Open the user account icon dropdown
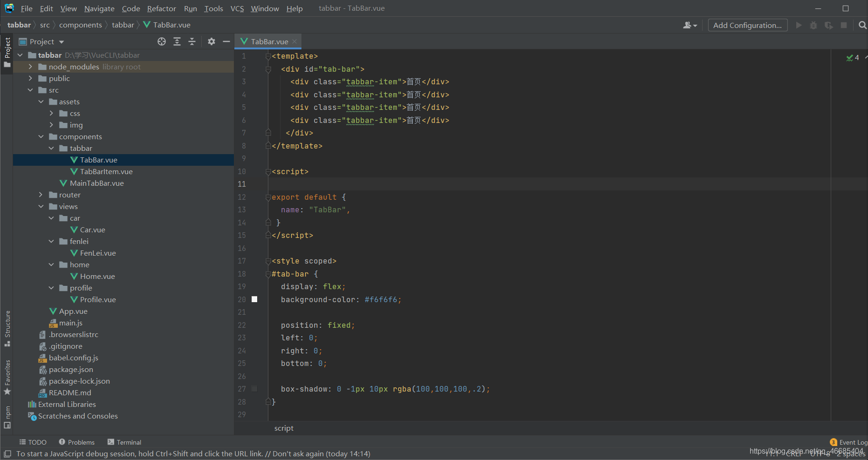The width and height of the screenshot is (868, 460). pos(690,25)
